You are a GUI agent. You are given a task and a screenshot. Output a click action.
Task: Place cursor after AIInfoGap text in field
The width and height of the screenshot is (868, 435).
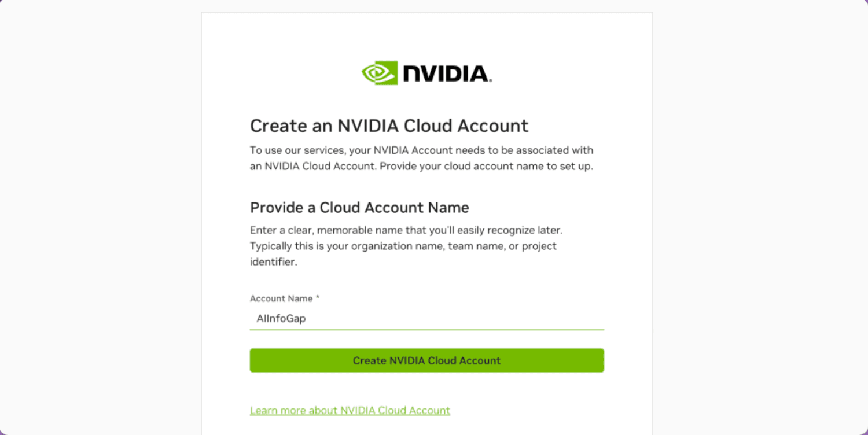tap(307, 318)
